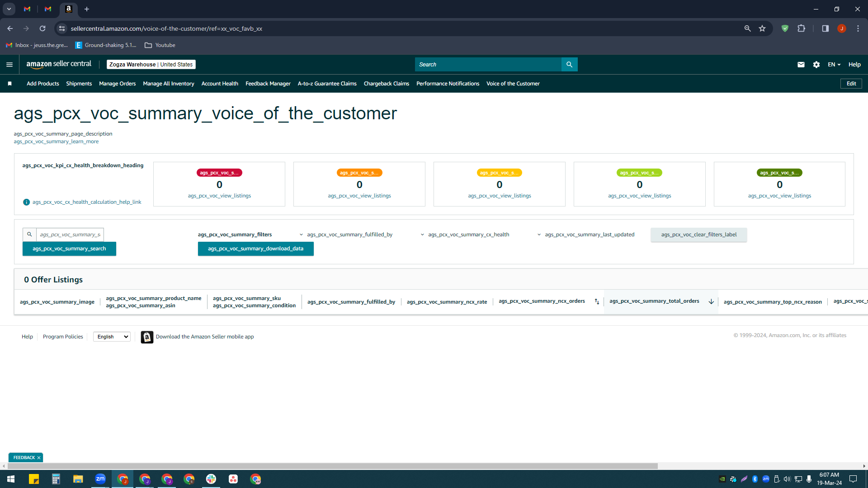Open the summary_learn_more link
The width and height of the screenshot is (868, 488).
(56, 142)
